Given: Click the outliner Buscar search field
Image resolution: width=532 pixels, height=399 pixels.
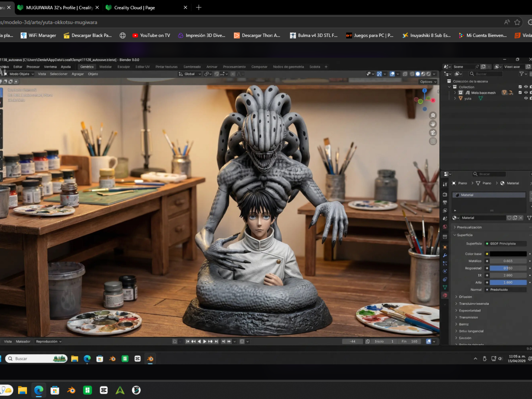Looking at the screenshot, I should coord(486,74).
